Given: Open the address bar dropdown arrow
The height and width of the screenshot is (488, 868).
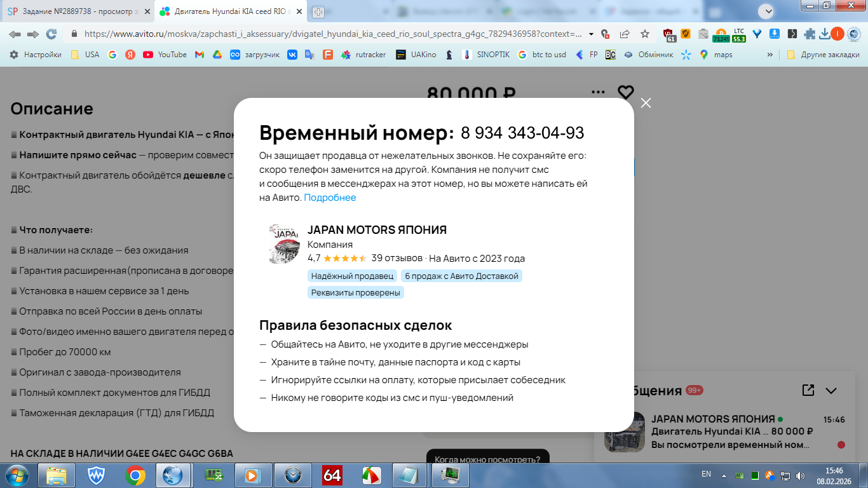Looking at the screenshot, I should click(x=592, y=34).
